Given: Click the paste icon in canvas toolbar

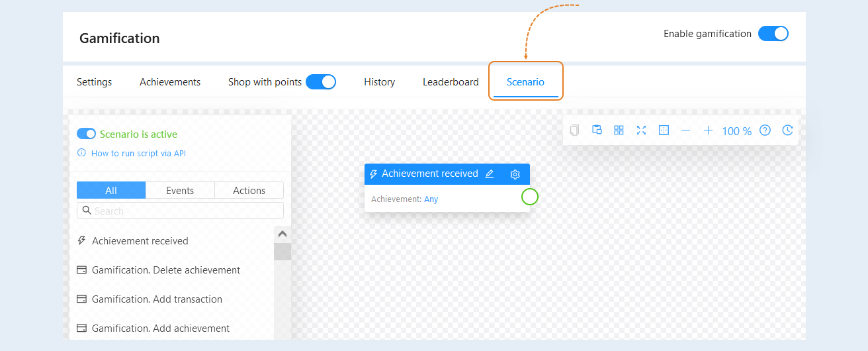Looking at the screenshot, I should tap(597, 130).
